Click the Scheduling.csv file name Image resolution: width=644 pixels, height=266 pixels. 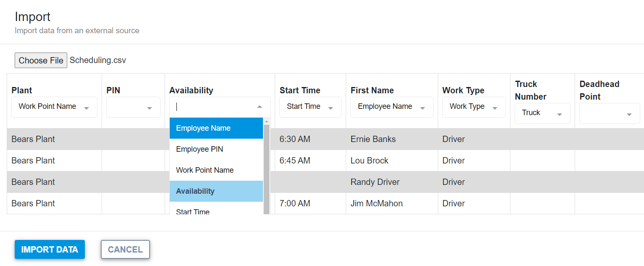click(x=97, y=60)
